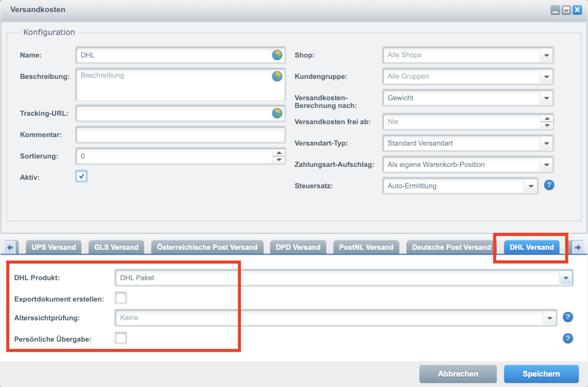Click the Abbrechen button
The width and height of the screenshot is (588, 387).
pos(458,374)
